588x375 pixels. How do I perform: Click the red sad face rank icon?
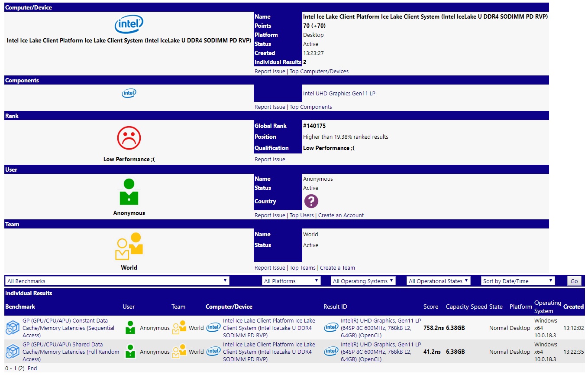tap(129, 137)
